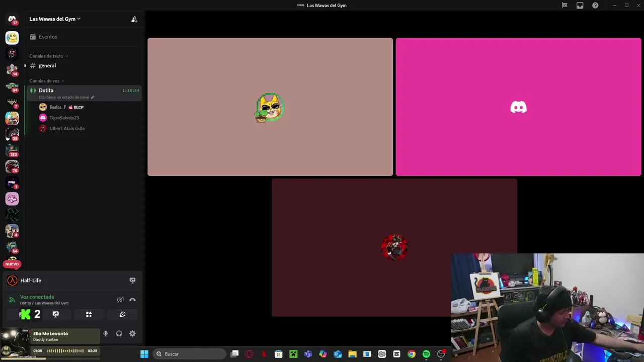The width and height of the screenshot is (644, 362).
Task: Open Task View in taskbar
Action: [x=234, y=354]
